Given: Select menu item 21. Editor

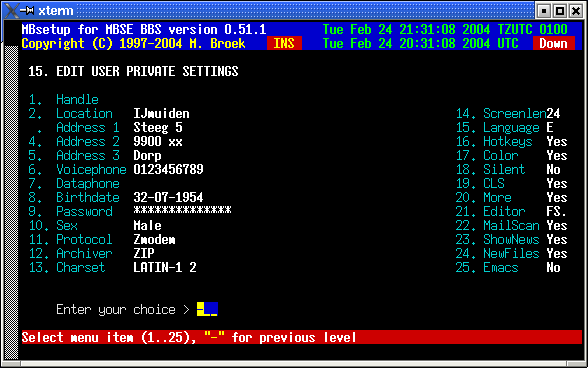Looking at the screenshot, I should [490, 212].
